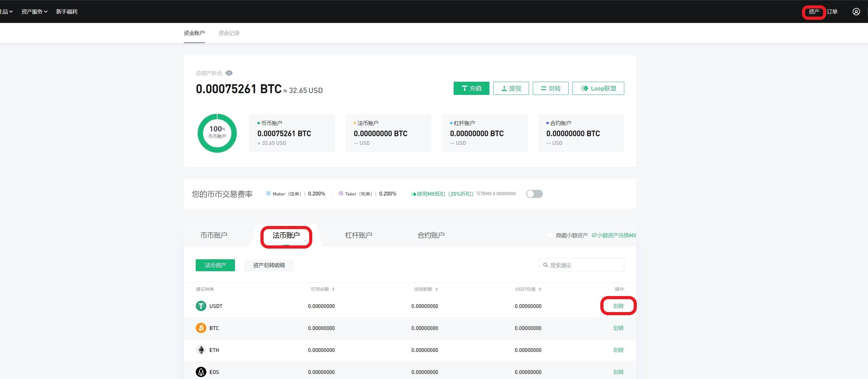Viewport: 868px width, 379px height.
Task: Select the 法币资产 button
Action: (215, 265)
